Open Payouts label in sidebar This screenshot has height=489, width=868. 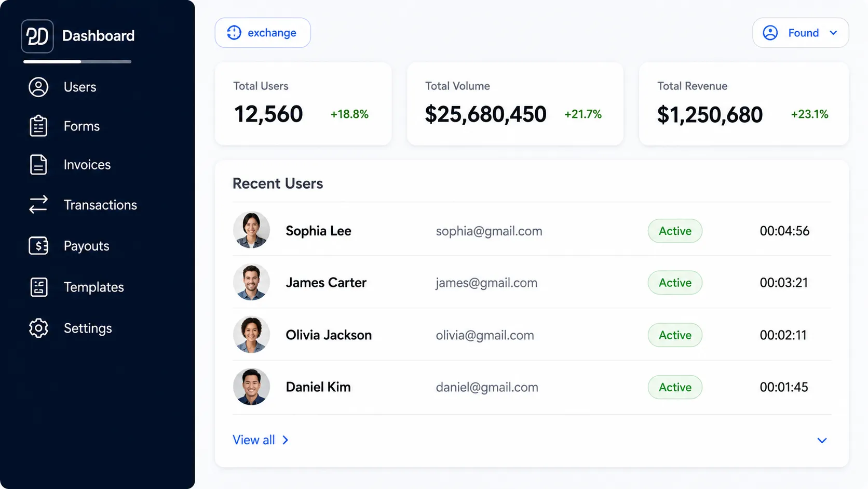coord(86,246)
